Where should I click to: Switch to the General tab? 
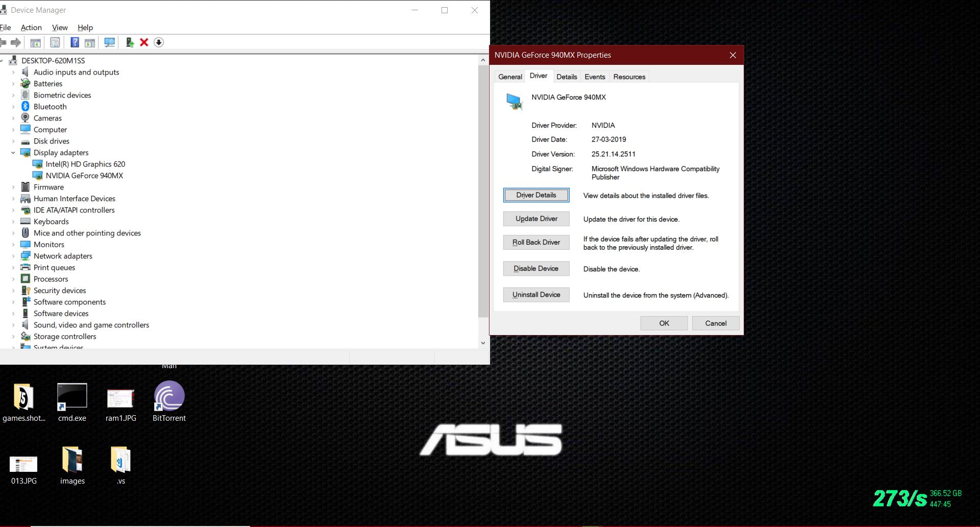tap(510, 77)
